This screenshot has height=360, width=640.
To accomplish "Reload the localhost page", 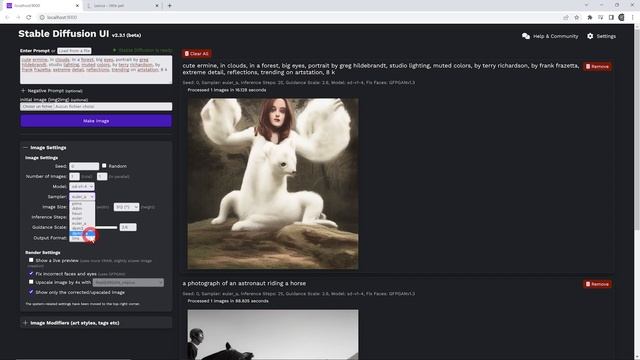I will click(29, 18).
